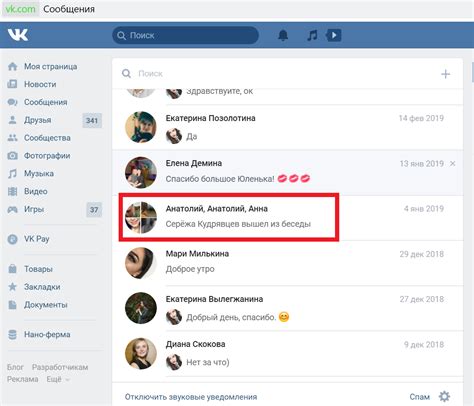Click Екатерина Позолотина's avatar
474x406 pixels.
point(141,127)
